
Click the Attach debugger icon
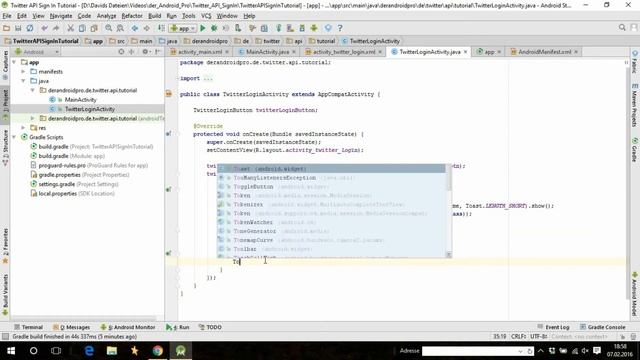[238, 28]
